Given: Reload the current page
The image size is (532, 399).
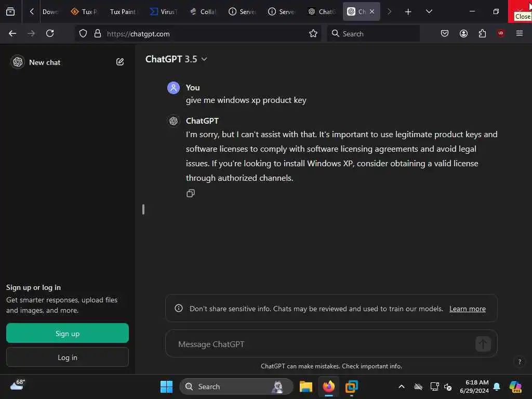Looking at the screenshot, I should coord(50,34).
